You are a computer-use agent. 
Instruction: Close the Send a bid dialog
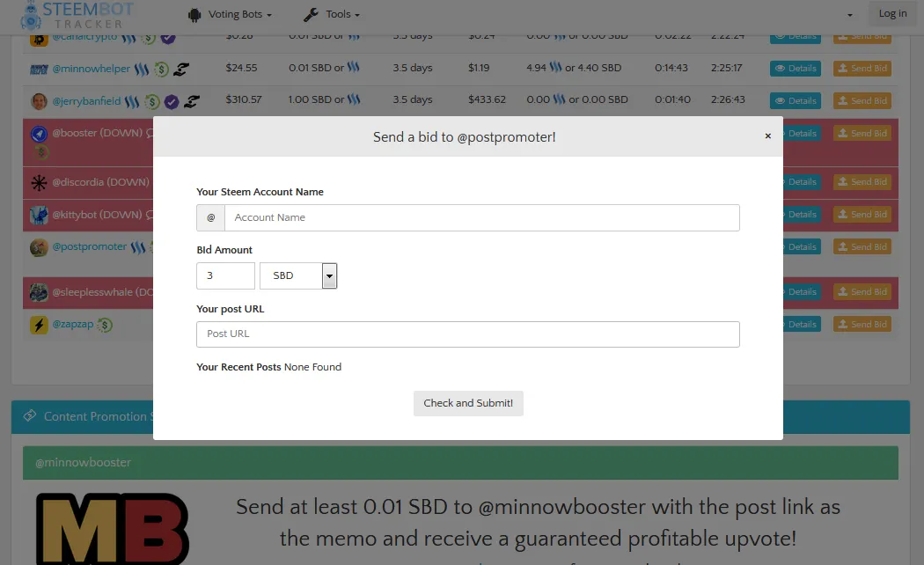(768, 136)
